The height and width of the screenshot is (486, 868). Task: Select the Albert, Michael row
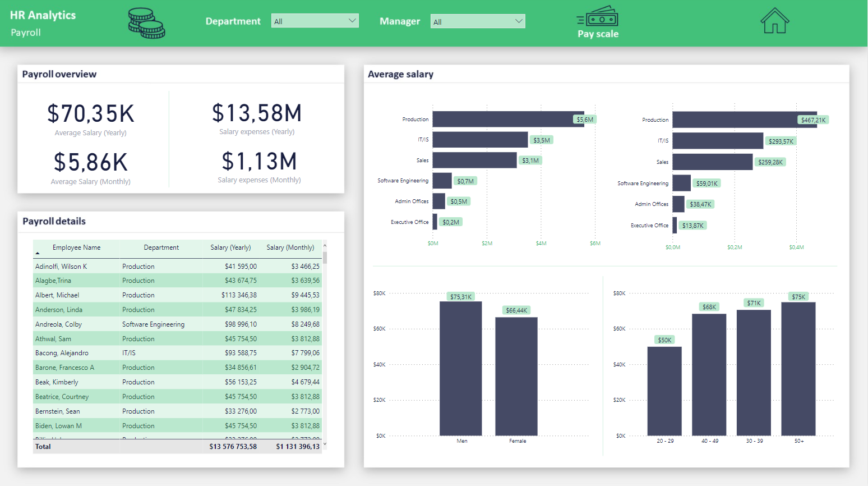click(177, 295)
